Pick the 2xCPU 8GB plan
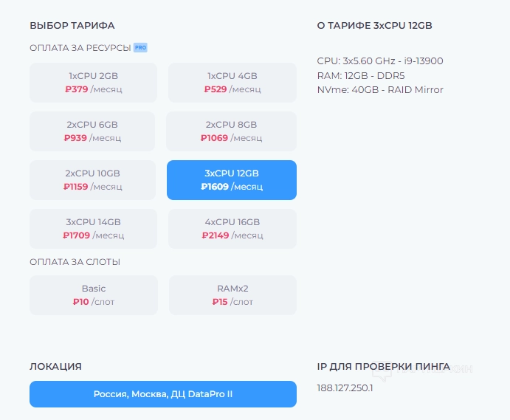The width and height of the screenshot is (510, 420). 231,131
